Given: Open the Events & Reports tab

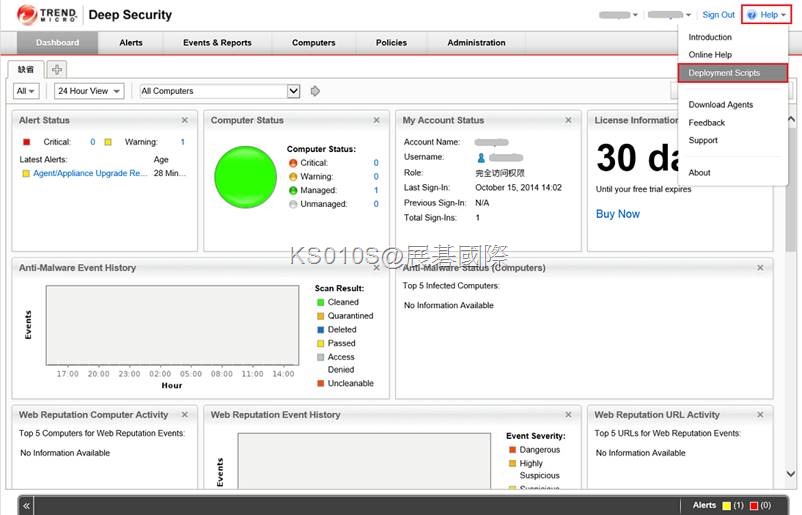Looking at the screenshot, I should click(217, 43).
